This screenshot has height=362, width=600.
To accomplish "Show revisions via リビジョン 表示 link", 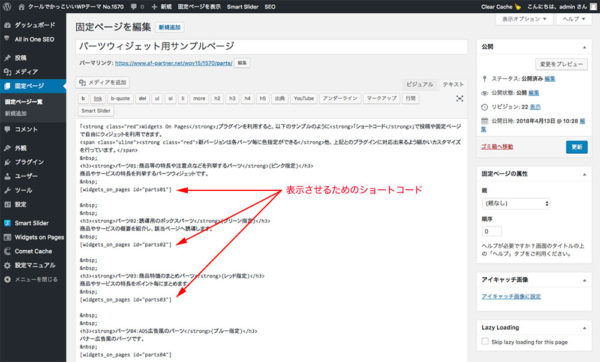I will 535,107.
